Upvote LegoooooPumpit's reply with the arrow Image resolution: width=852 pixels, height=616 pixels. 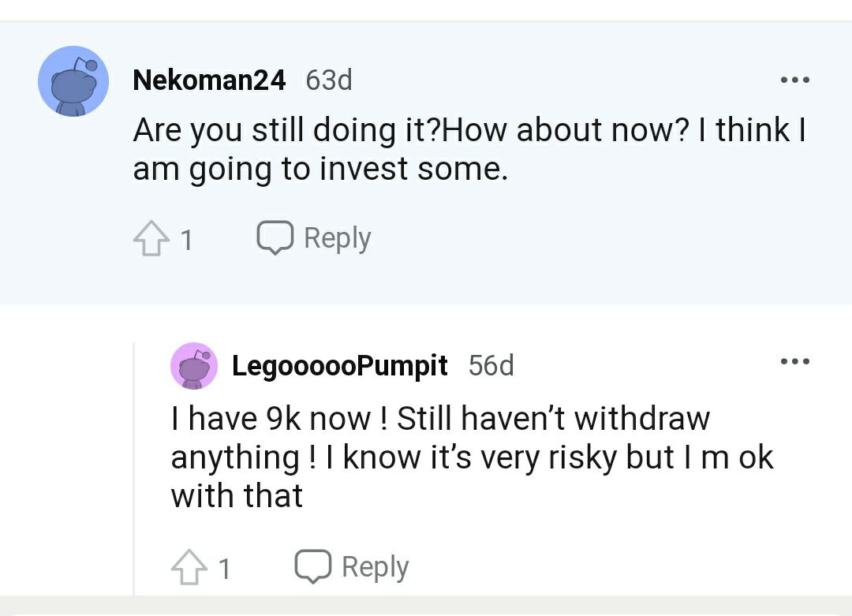(189, 567)
